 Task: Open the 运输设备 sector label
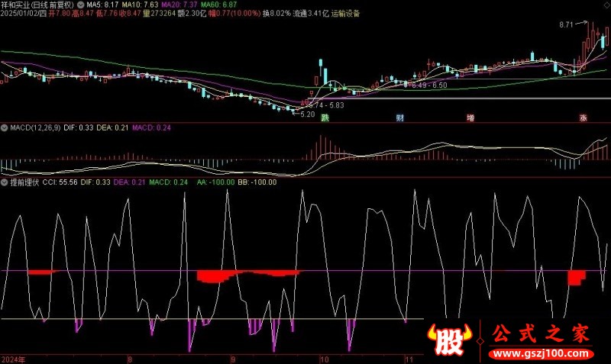tap(346, 14)
